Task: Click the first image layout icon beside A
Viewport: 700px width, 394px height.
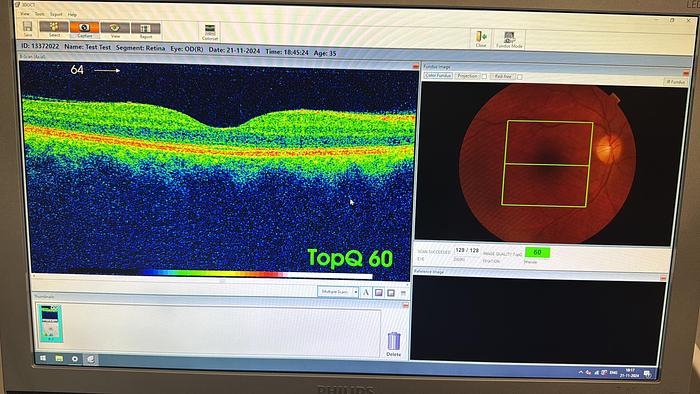Action: [x=379, y=293]
